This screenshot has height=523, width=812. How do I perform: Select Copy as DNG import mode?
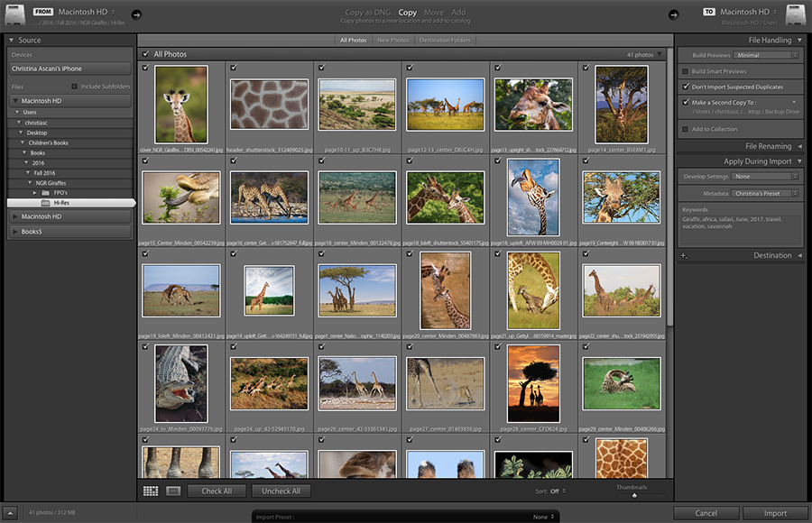(x=368, y=12)
